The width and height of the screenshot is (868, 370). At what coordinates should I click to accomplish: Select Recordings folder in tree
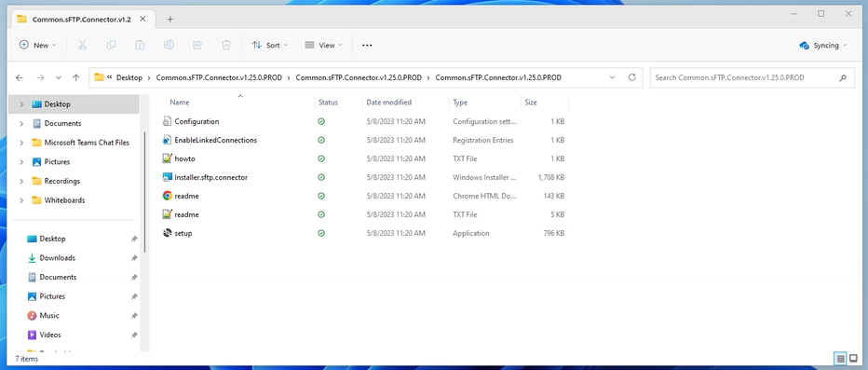(62, 181)
